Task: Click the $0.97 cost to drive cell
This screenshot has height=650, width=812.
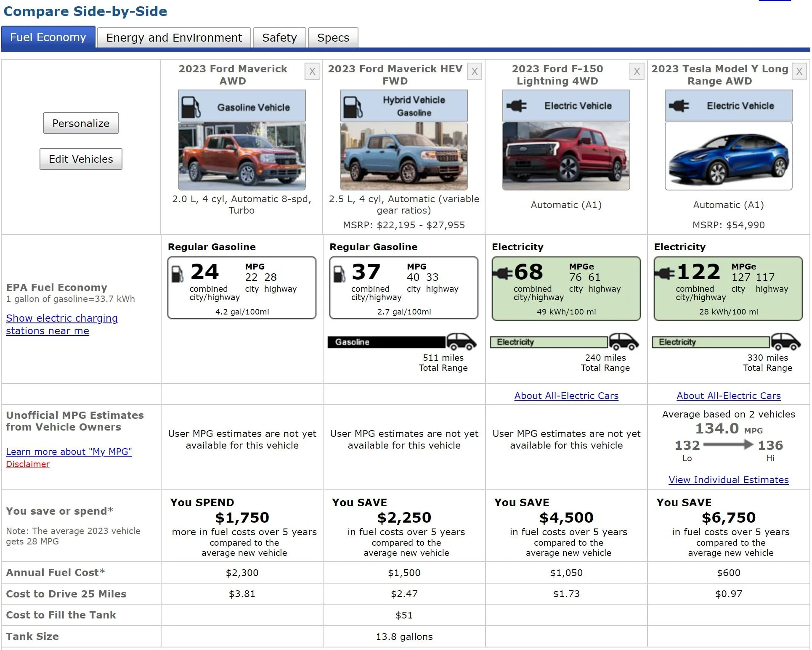Action: pos(729,594)
